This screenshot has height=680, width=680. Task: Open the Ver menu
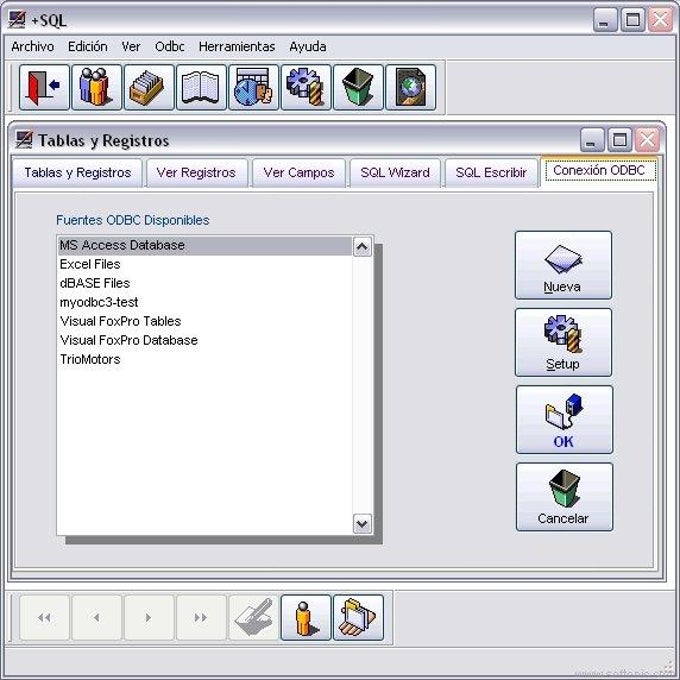(x=131, y=46)
